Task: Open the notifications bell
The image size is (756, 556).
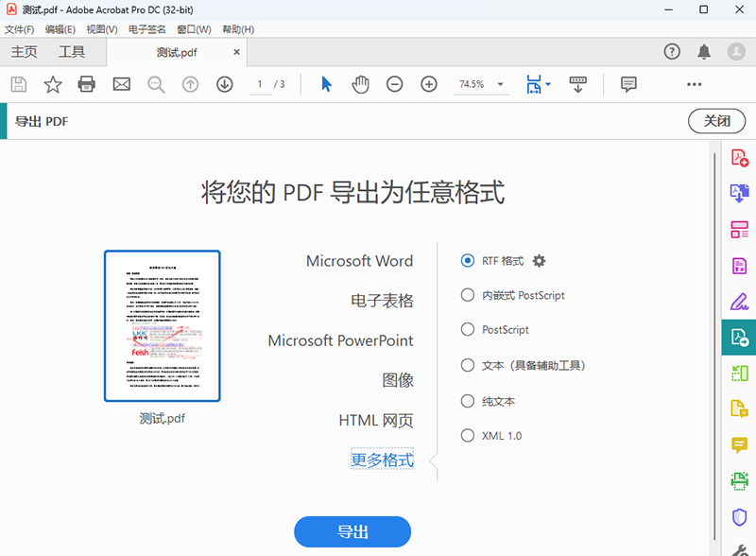Action: [x=704, y=51]
